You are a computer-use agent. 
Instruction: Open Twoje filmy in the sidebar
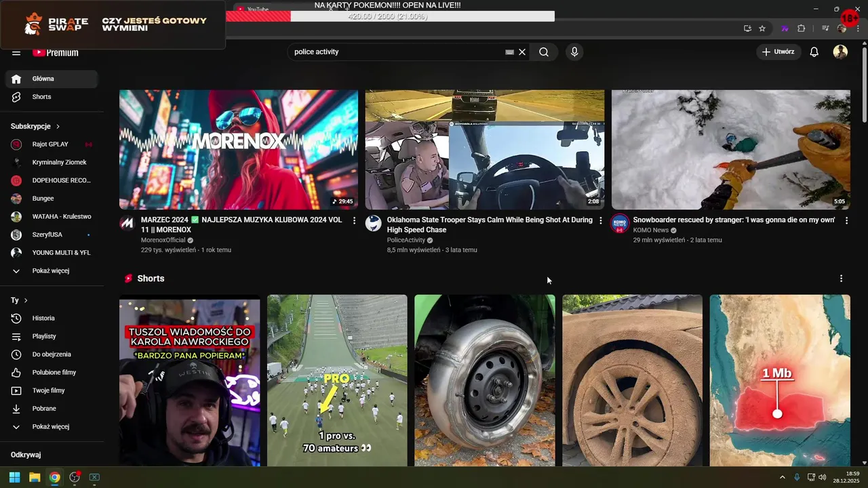click(52, 390)
